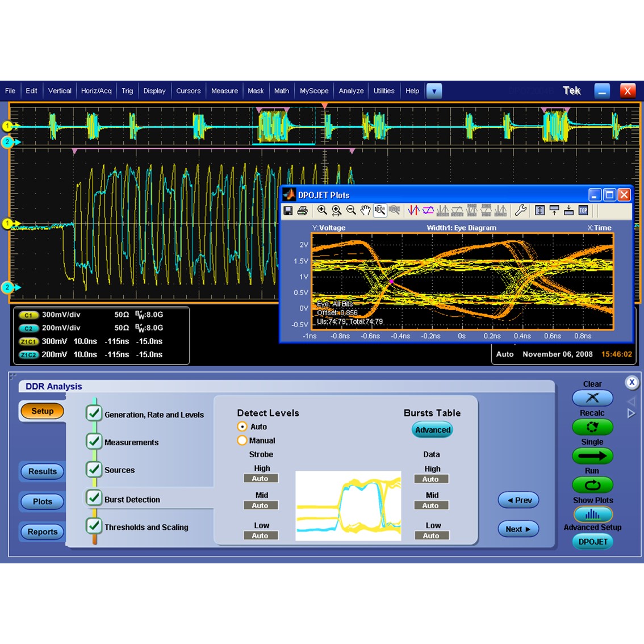
Task: Select the Manual detect levels option
Action: pos(242,440)
